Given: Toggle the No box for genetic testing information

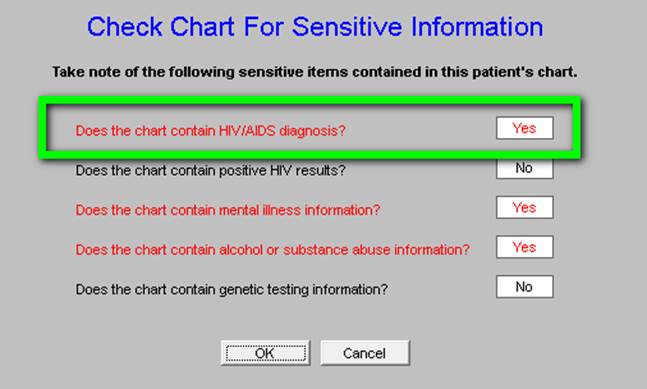Looking at the screenshot, I should 524,286.
